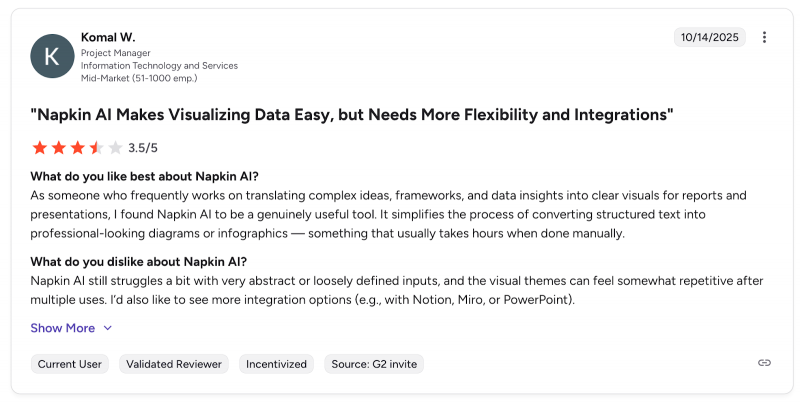
Task: Click the second filled rating star
Action: 59,148
